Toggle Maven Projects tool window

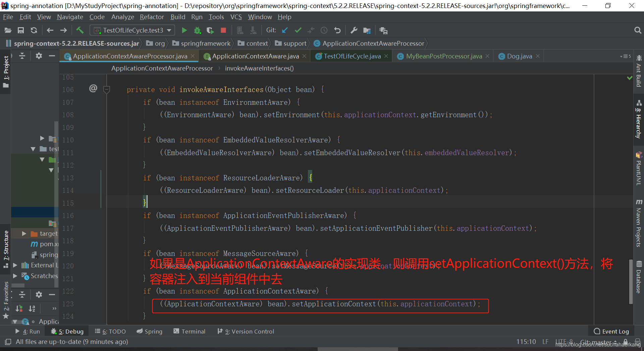pyautogui.click(x=639, y=223)
